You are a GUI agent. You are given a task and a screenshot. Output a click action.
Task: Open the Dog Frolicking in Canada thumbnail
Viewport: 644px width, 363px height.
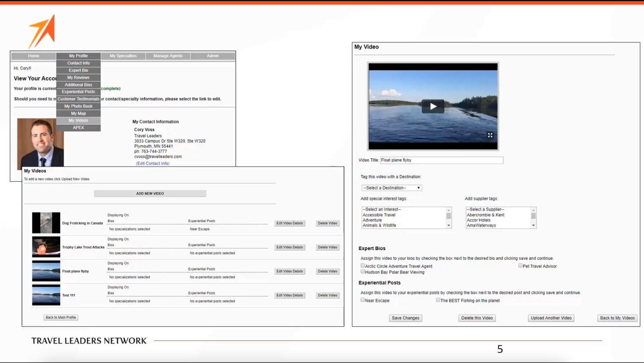(46, 223)
